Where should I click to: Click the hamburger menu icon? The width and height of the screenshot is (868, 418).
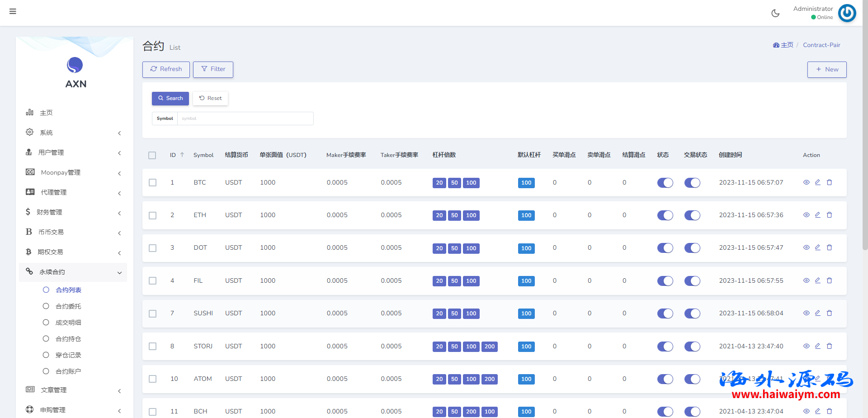click(x=13, y=11)
